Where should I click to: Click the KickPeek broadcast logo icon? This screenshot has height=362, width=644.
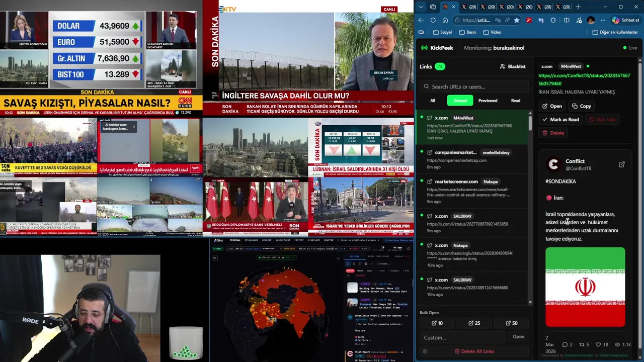coord(425,48)
